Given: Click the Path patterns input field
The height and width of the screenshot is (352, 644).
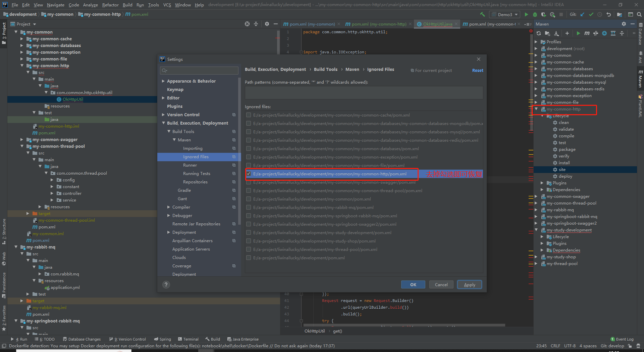Looking at the screenshot, I should pos(364,93).
